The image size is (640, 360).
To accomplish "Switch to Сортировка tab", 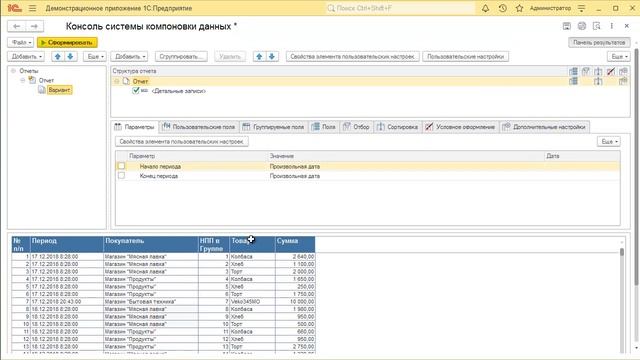I will tap(397, 127).
